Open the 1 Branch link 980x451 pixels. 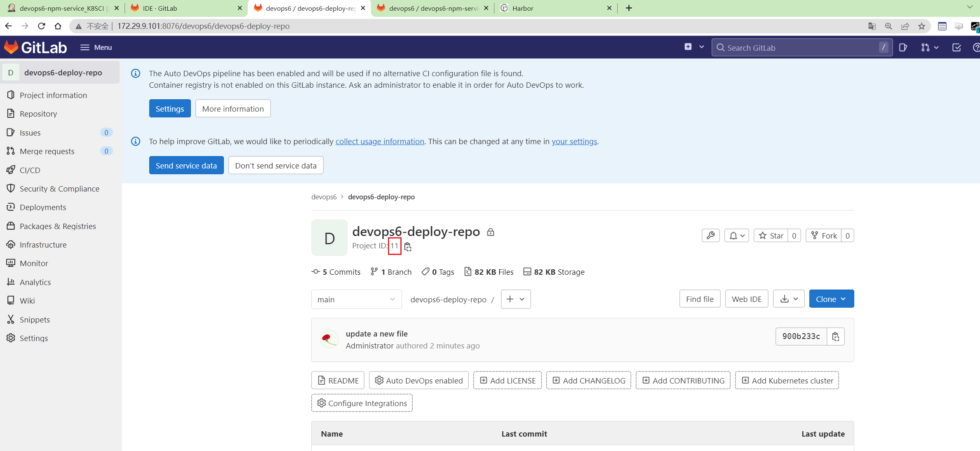coord(391,272)
